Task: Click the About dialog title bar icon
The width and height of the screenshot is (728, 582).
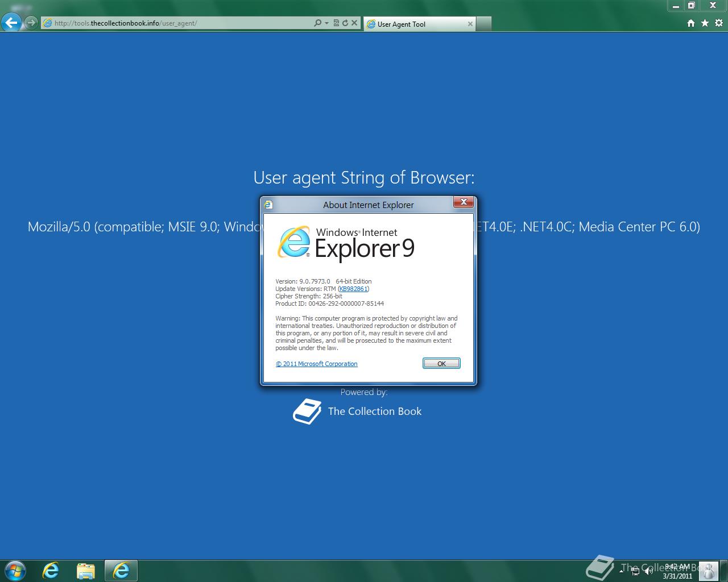Action: (x=268, y=205)
